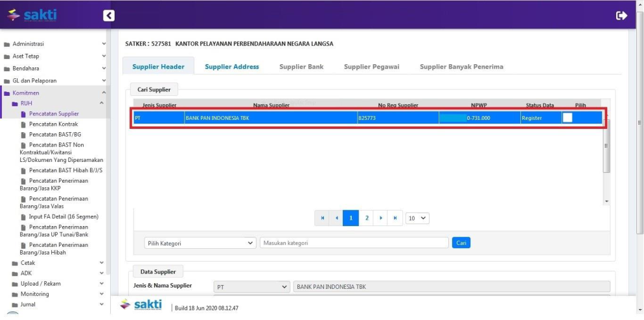This screenshot has height=320, width=644.
Task: Tick the Pilih checkbox for Bank Pan Indonesia
Action: [567, 118]
